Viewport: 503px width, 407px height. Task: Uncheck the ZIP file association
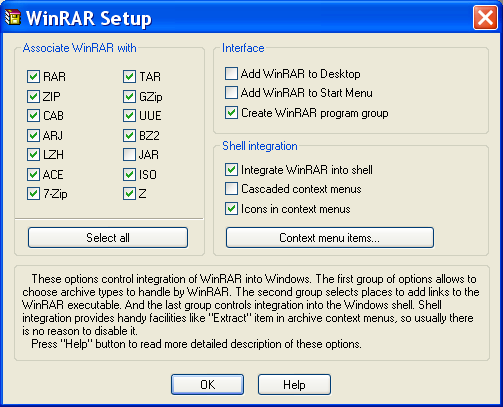pos(33,96)
